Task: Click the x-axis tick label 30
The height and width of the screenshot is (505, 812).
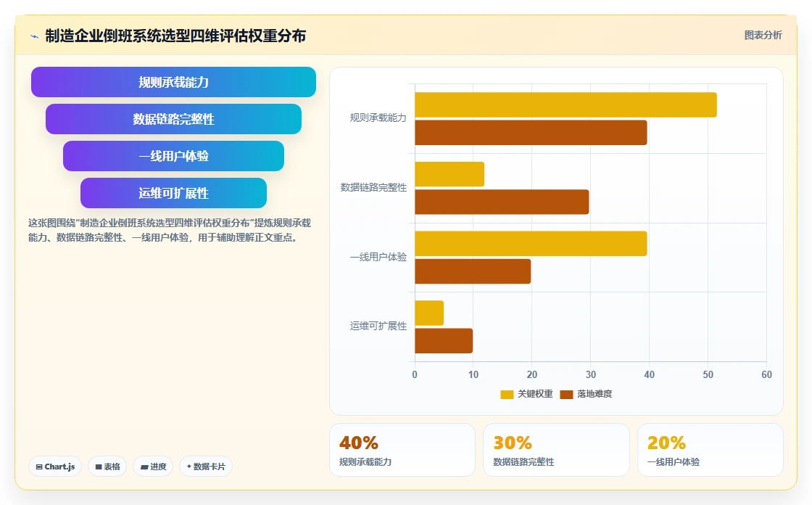Action: tap(591, 375)
